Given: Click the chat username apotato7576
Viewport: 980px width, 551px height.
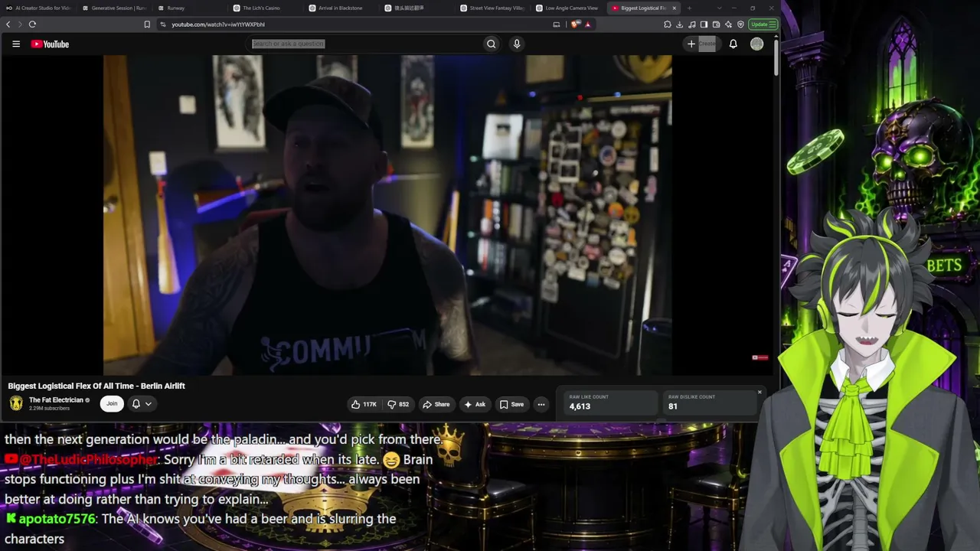Looking at the screenshot, I should pyautogui.click(x=57, y=519).
